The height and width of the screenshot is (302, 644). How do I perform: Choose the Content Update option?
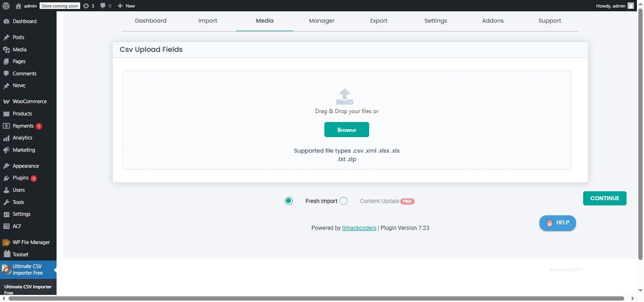click(343, 201)
